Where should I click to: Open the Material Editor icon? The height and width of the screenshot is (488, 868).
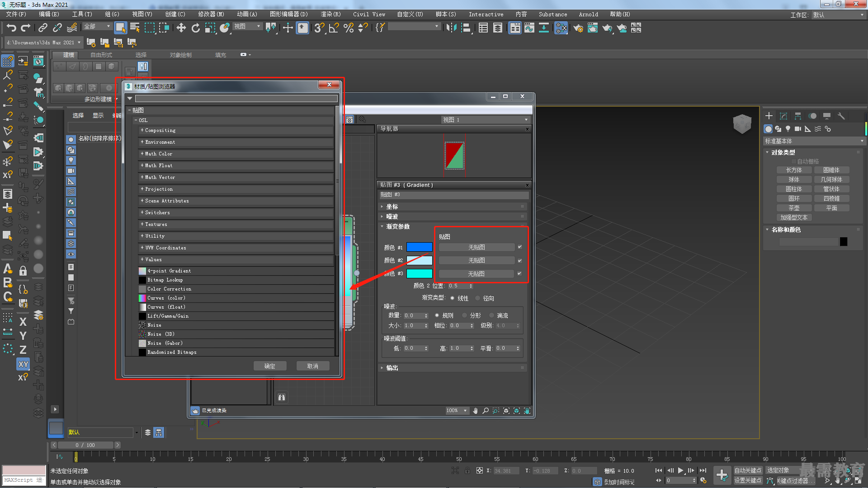[561, 28]
